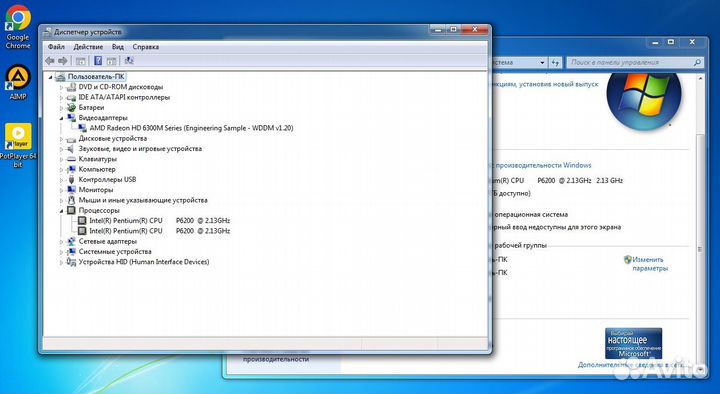Expand the Батареи node arrow

(61, 108)
